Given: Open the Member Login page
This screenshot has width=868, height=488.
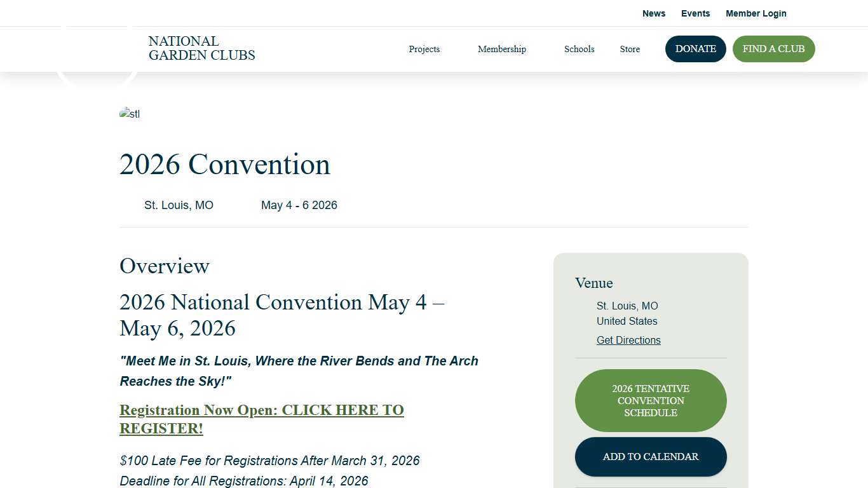Looking at the screenshot, I should pyautogui.click(x=756, y=13).
